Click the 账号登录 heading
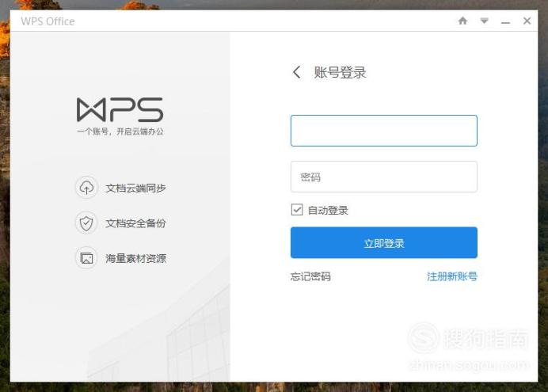This screenshot has height=392, width=548. pyautogui.click(x=340, y=73)
